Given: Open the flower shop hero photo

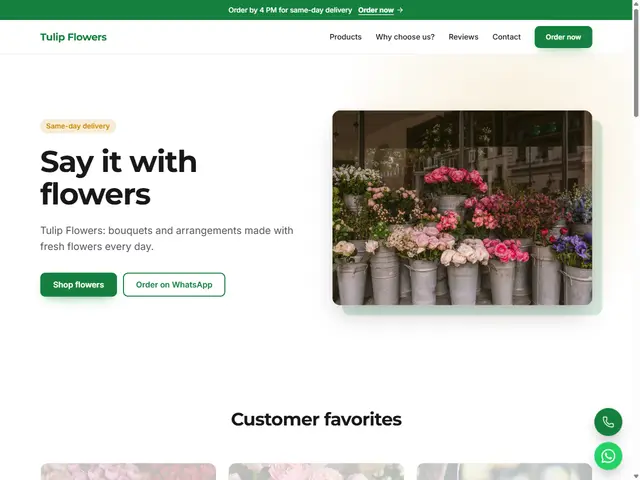Looking at the screenshot, I should [x=462, y=208].
